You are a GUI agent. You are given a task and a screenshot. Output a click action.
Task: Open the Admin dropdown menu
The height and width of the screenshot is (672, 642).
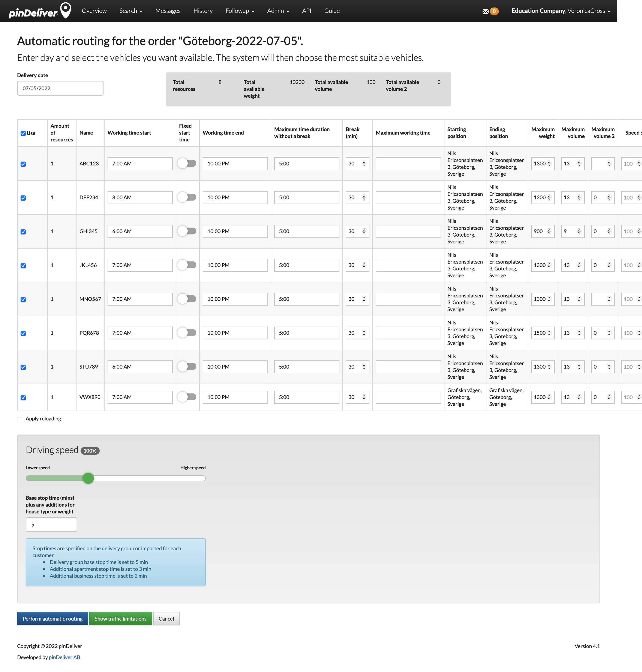click(278, 11)
